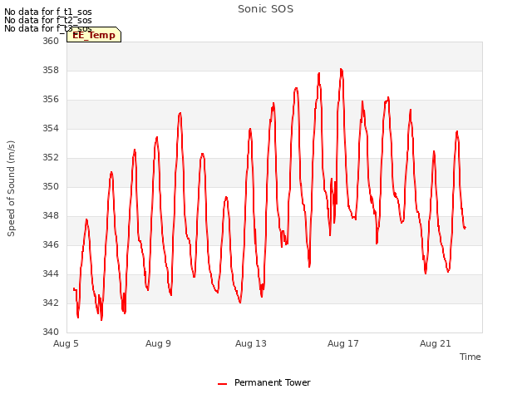Click the EE_Temp annotation label
The height and width of the screenshot is (399, 532).
point(94,35)
